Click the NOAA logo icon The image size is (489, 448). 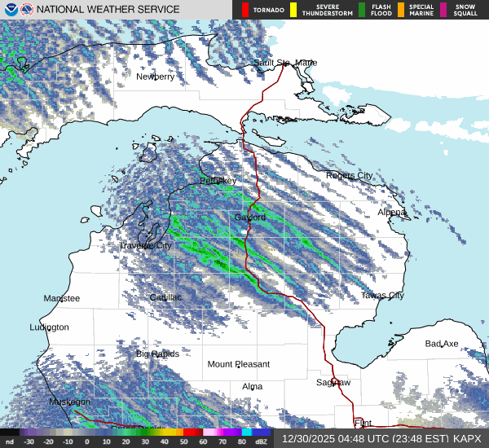(x=9, y=10)
